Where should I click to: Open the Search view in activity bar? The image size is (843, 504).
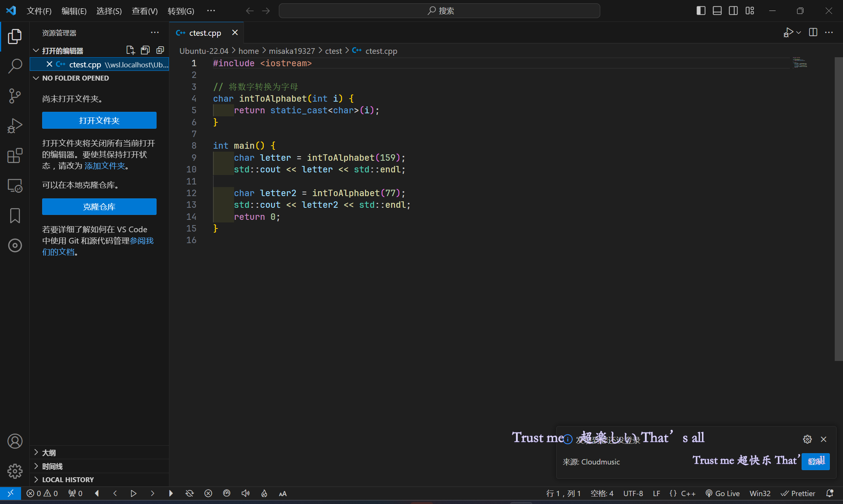(x=15, y=66)
